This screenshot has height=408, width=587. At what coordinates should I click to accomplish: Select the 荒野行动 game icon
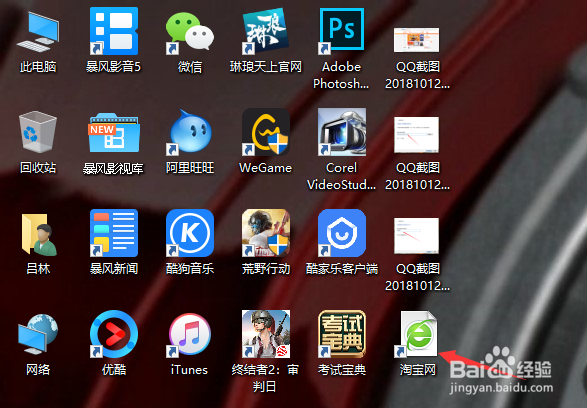(265, 233)
